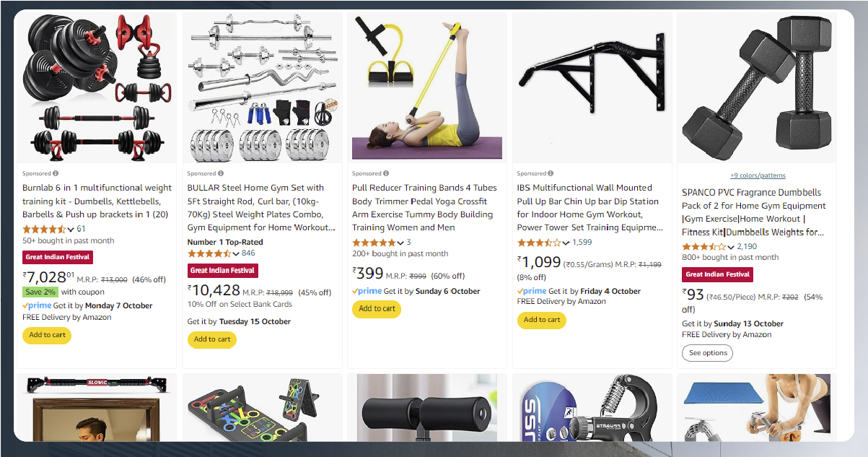868x457 pixels.
Task: Click See options for SPANCO dumbbells
Action: 707,353
